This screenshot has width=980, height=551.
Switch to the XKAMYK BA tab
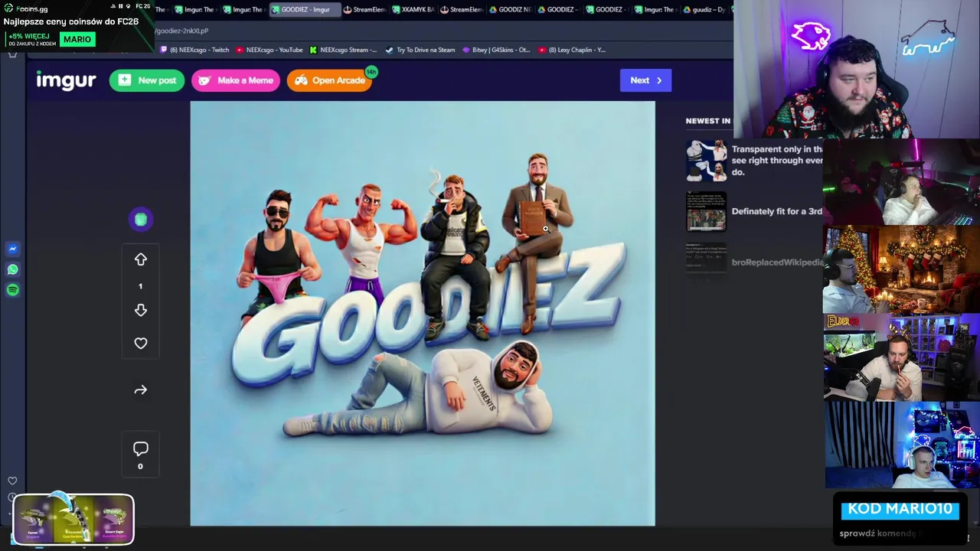point(413,9)
